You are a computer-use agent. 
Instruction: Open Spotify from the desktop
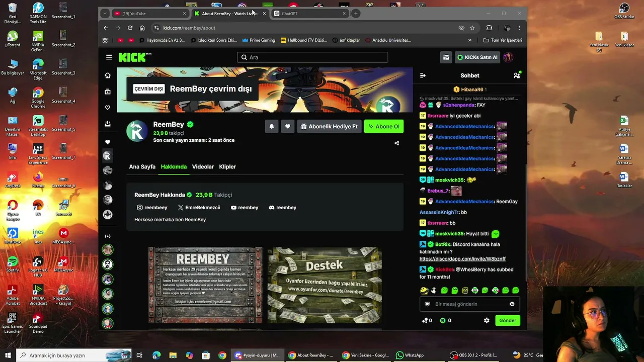pos(13,265)
